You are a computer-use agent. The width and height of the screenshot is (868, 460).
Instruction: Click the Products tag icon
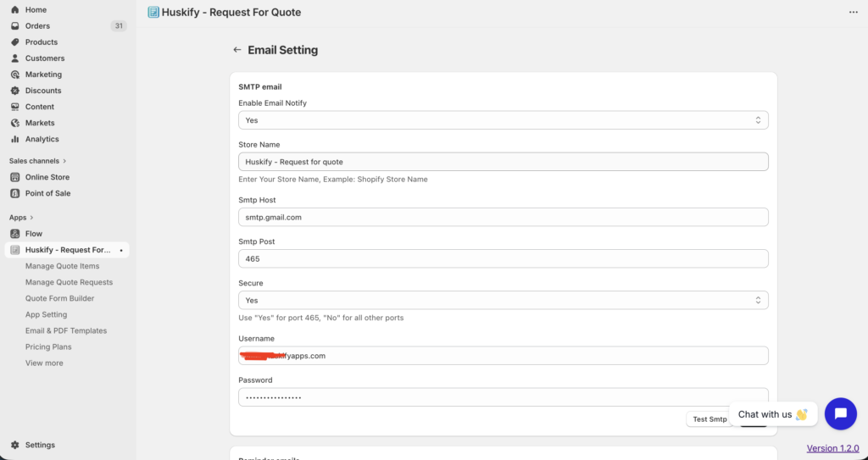15,42
